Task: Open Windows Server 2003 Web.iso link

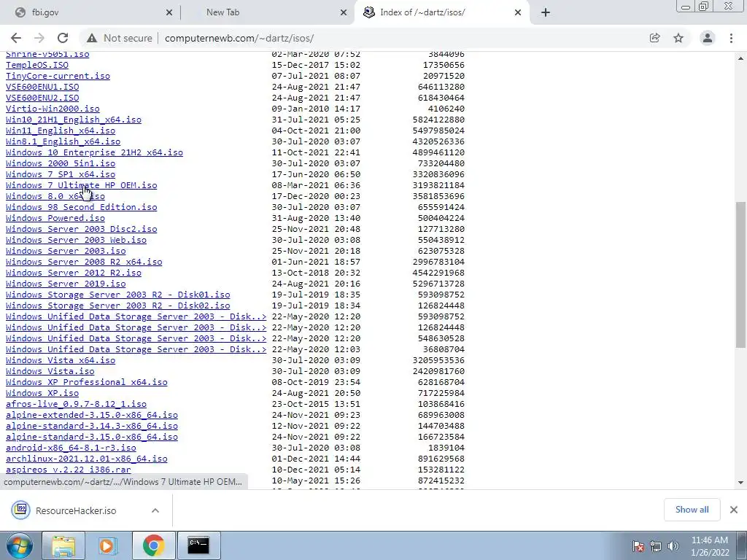Action: [76, 240]
